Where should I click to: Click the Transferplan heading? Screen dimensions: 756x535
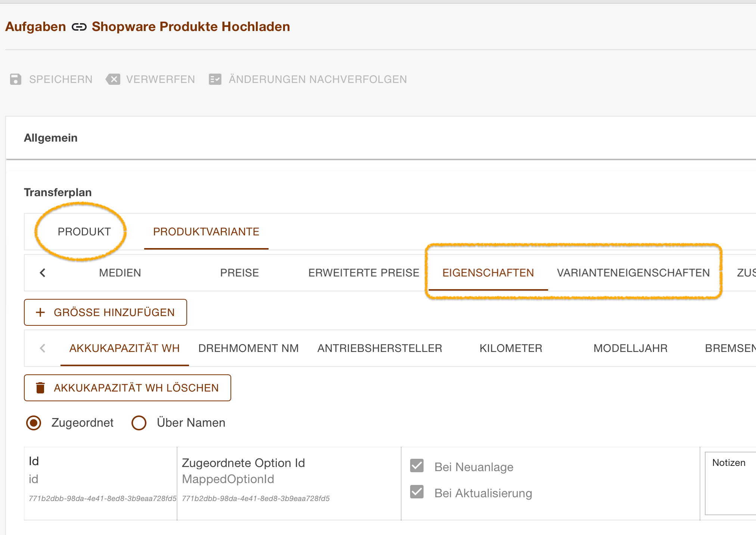pos(58,192)
